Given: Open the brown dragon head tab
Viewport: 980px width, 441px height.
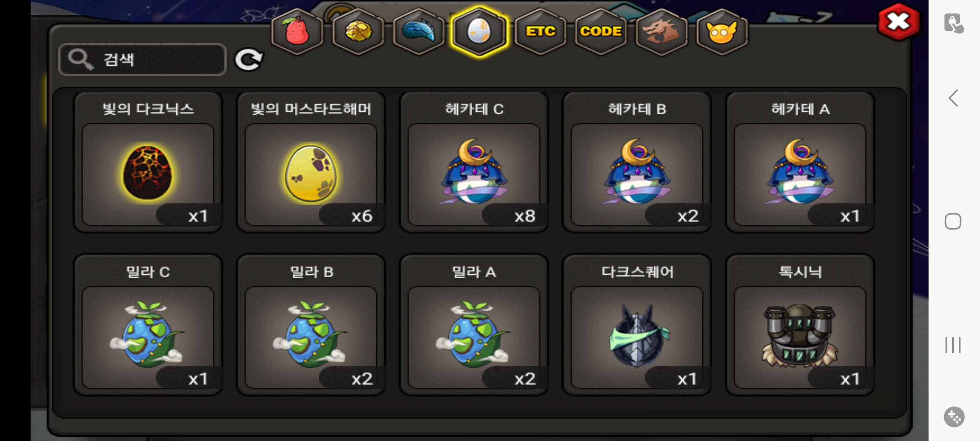Looking at the screenshot, I should tap(661, 32).
